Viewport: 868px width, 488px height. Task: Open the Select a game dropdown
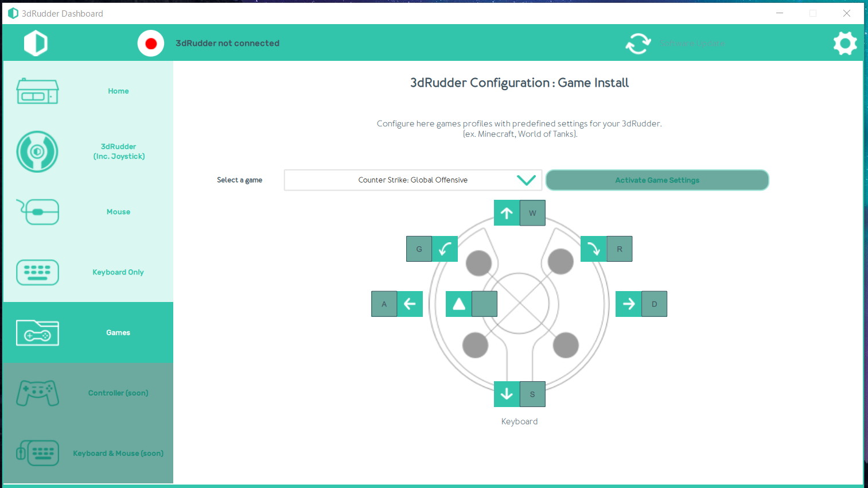coord(412,180)
